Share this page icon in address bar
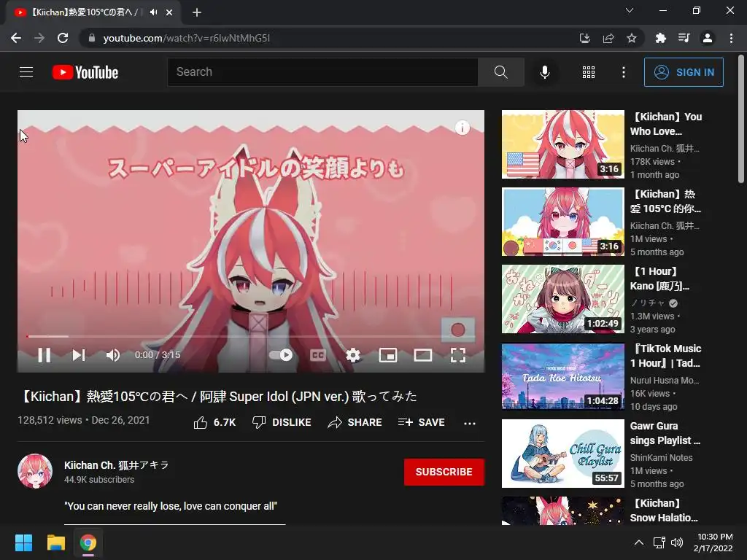The height and width of the screenshot is (560, 747). (608, 38)
